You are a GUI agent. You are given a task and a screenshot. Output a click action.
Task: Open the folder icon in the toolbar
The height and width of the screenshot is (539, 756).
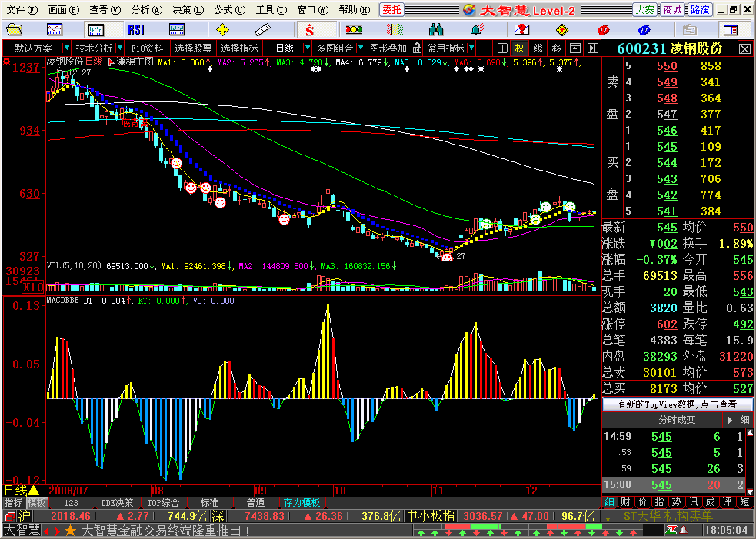tap(15, 30)
